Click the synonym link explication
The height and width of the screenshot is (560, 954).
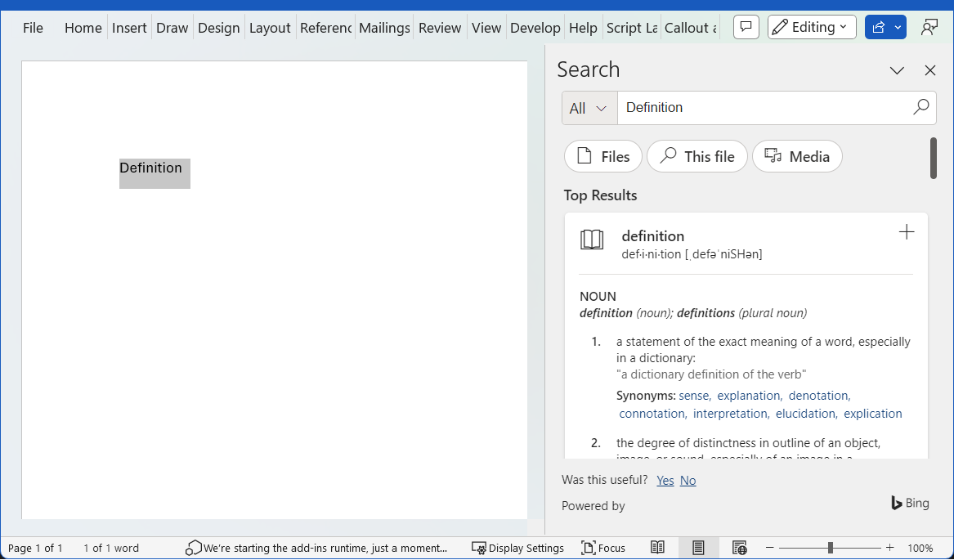(x=872, y=414)
